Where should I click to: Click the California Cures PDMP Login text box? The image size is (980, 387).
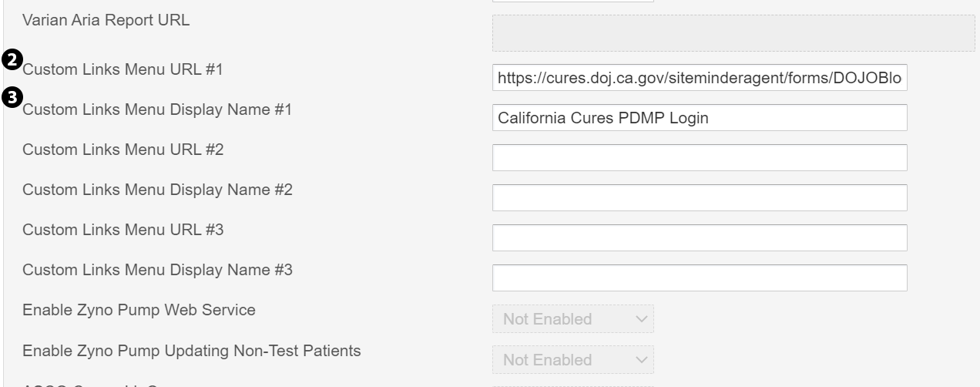(699, 118)
